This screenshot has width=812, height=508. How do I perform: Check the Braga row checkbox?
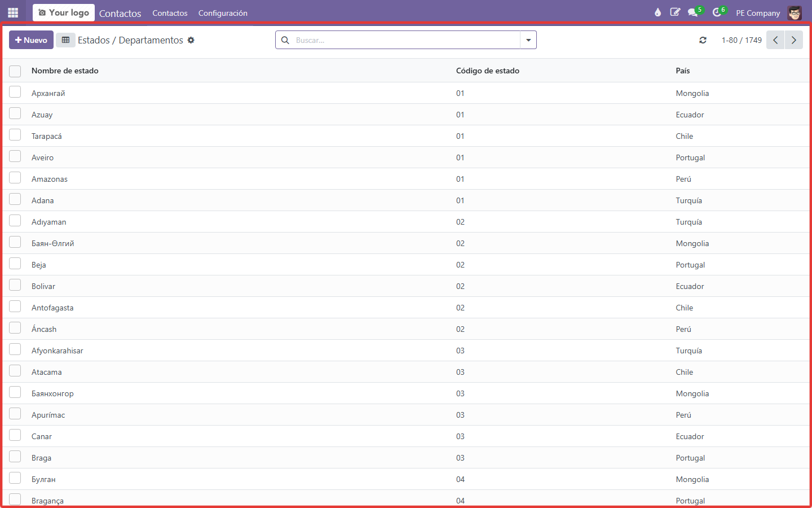[x=15, y=457]
